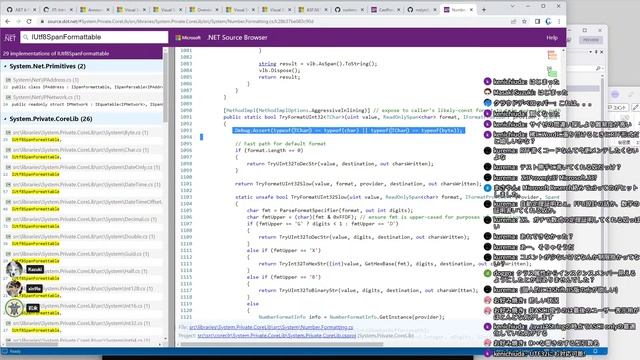Open the DateTimeOffset result file
The width and height of the screenshot is (640, 360).
point(87,202)
